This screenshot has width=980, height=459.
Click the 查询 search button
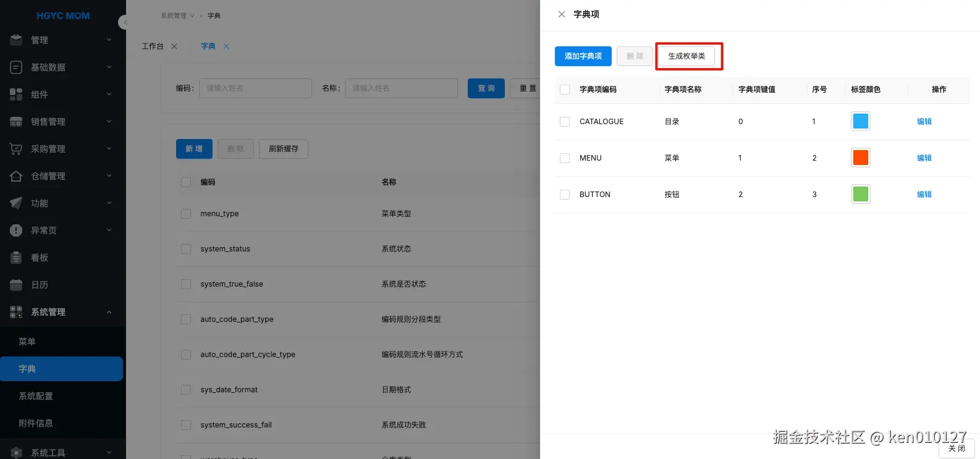tap(486, 88)
